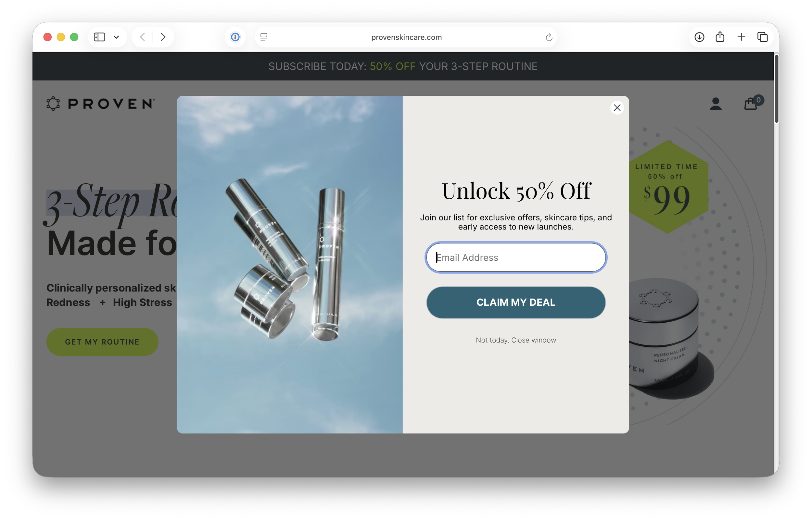
Task: Open the 1Password extension icon
Action: click(235, 37)
